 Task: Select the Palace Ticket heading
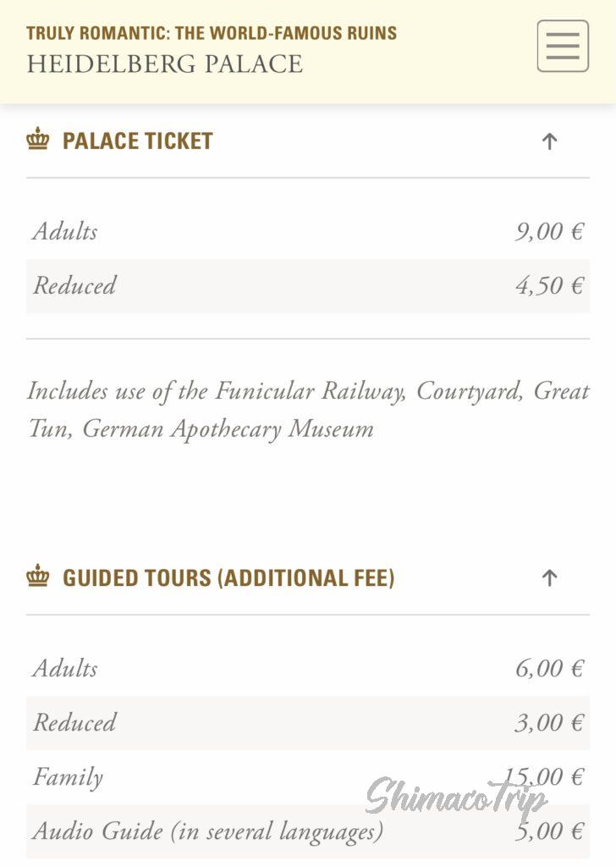137,141
